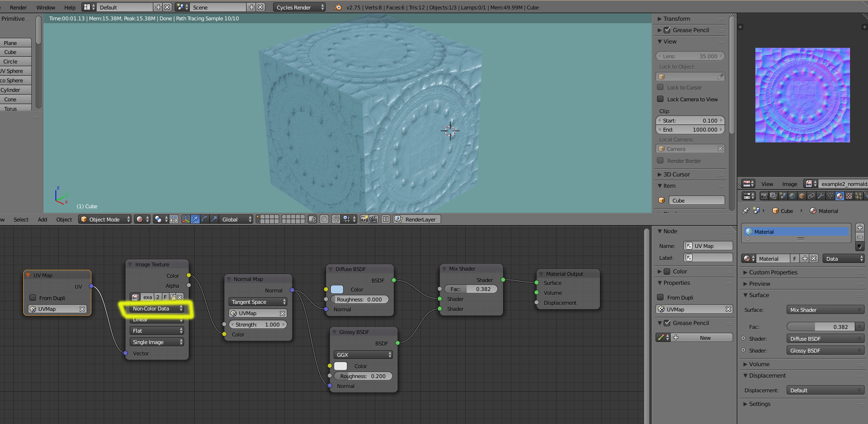Toggle Grease Pencil checkbox in node sidebar

(x=667, y=323)
